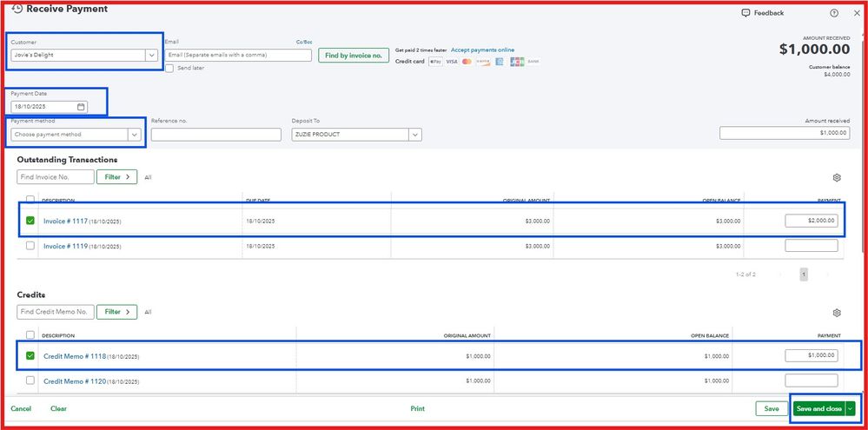Image resolution: width=868 pixels, height=430 pixels.
Task: Close the Receive Payment window with X
Action: 857,13
